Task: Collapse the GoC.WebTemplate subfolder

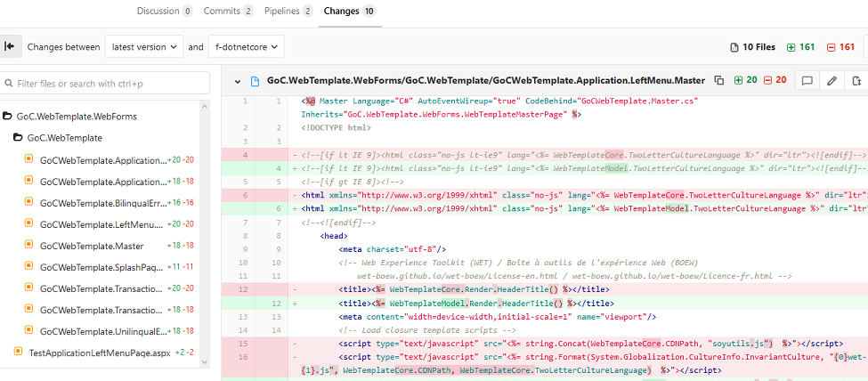Action: (64, 138)
